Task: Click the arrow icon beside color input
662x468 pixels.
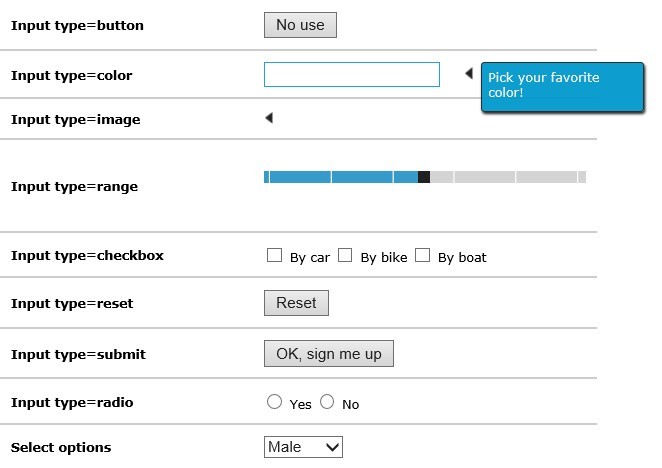Action: tap(469, 73)
